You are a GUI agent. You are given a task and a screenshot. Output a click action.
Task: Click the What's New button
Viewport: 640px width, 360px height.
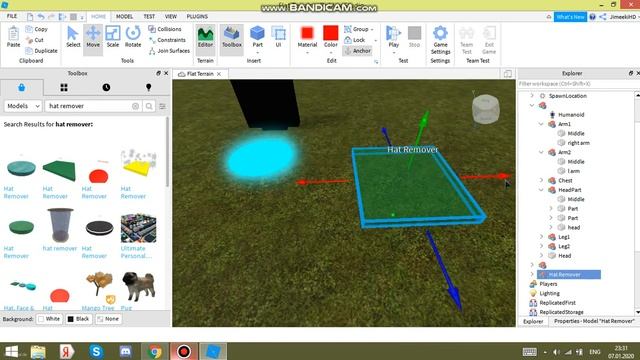click(x=570, y=17)
